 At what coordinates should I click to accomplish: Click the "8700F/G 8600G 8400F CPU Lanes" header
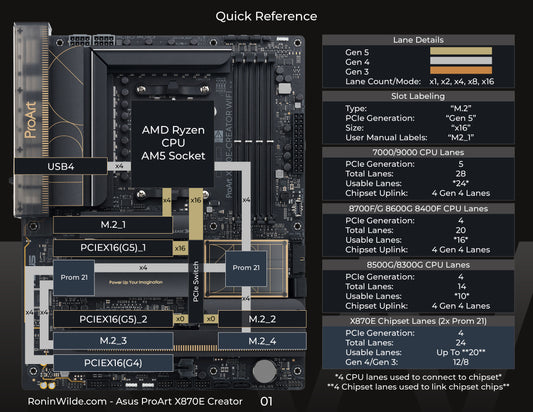click(418, 209)
